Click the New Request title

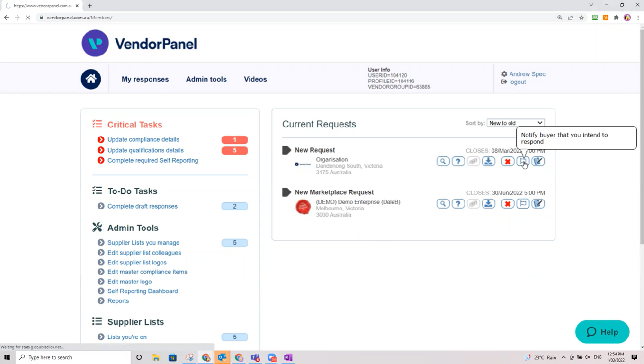315,150
